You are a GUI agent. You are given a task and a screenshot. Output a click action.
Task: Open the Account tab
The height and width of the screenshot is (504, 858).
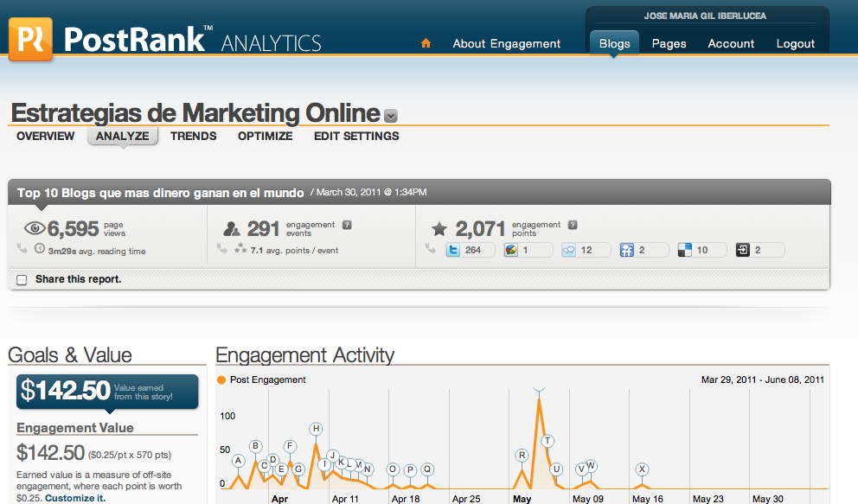(731, 44)
